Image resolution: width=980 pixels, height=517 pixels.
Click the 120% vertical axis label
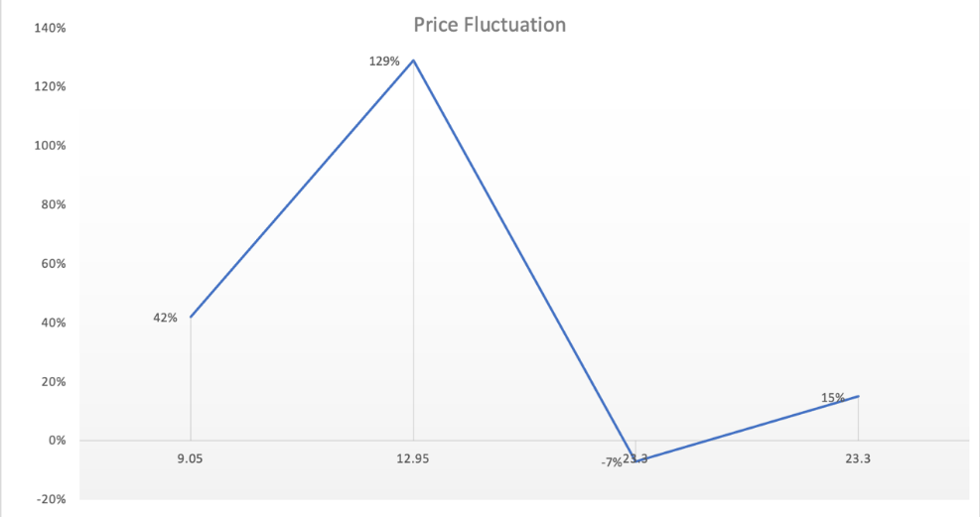coord(50,86)
